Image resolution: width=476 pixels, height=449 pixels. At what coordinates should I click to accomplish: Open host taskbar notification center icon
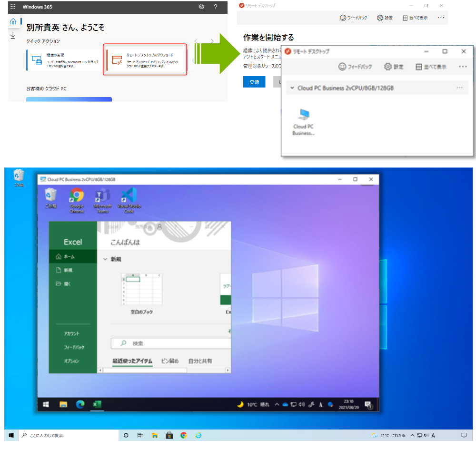click(464, 435)
